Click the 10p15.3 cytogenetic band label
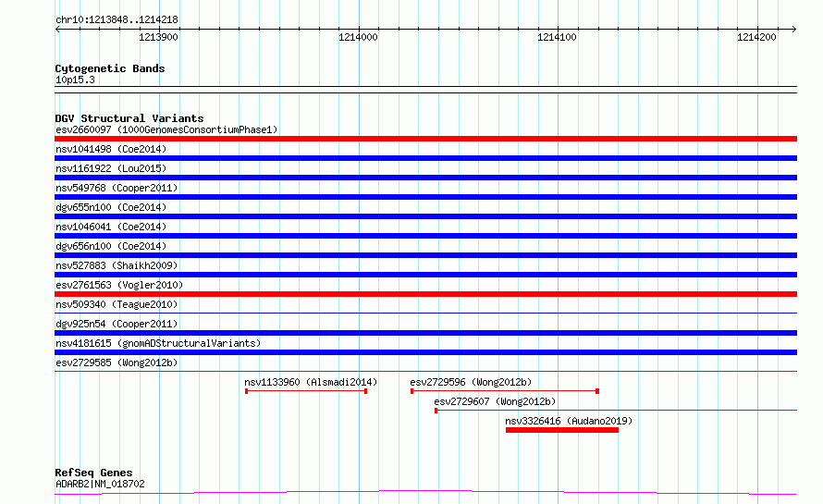 (x=75, y=80)
